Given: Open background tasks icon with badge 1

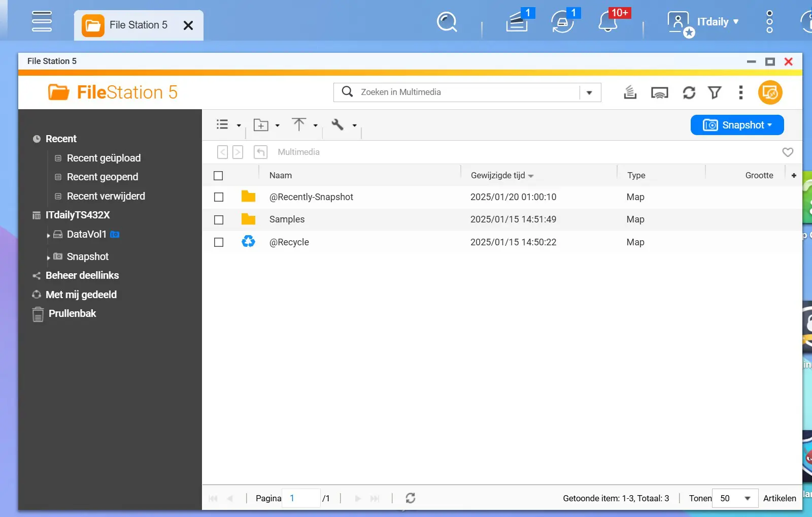Looking at the screenshot, I should click(518, 22).
